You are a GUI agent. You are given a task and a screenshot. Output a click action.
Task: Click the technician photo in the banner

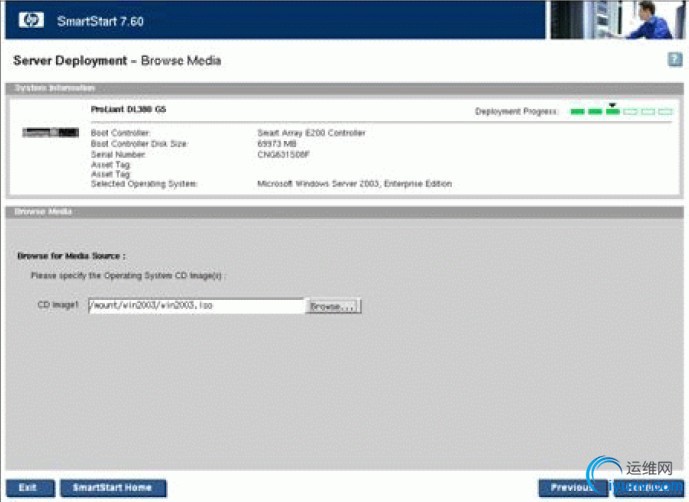pyautogui.click(x=617, y=20)
